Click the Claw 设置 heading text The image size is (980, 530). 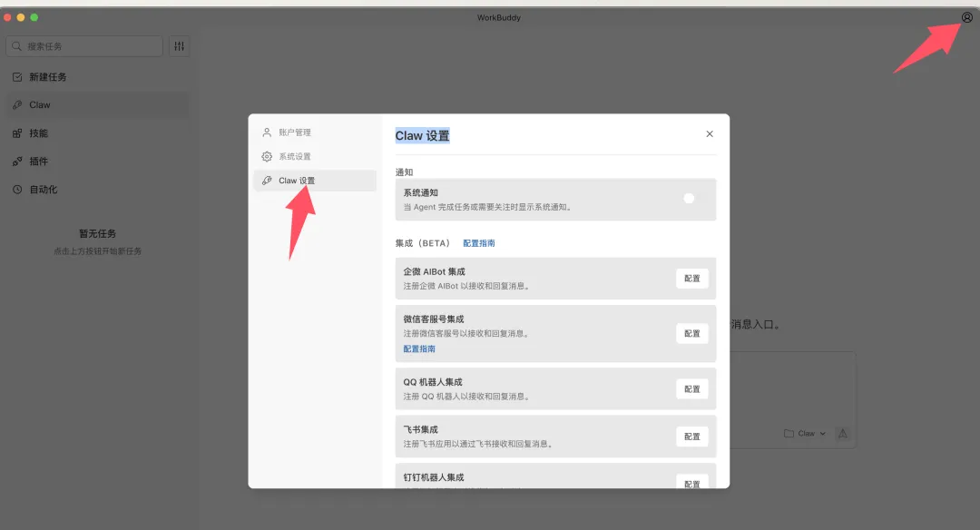(x=423, y=135)
